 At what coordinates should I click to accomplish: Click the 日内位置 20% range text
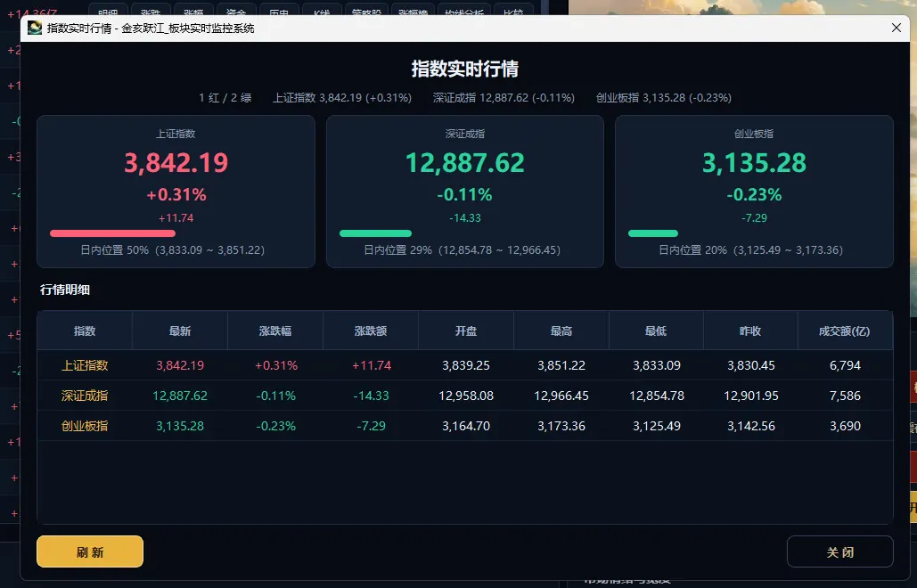tap(751, 250)
